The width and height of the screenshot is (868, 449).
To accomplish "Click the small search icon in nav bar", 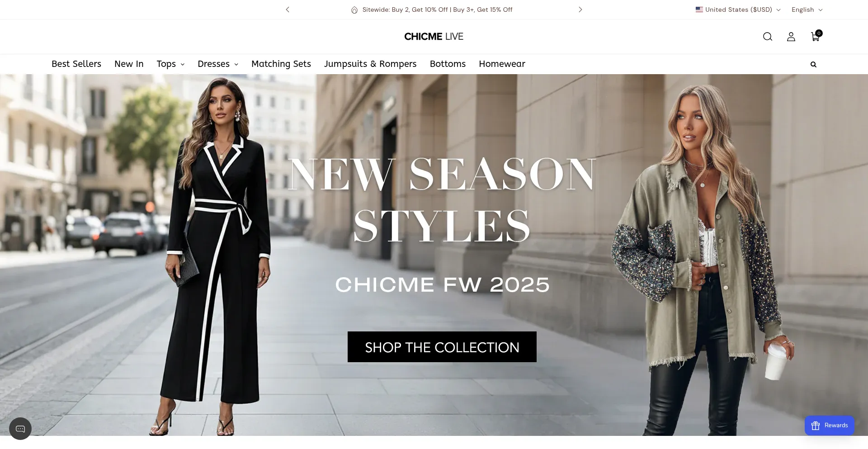I will (x=813, y=65).
